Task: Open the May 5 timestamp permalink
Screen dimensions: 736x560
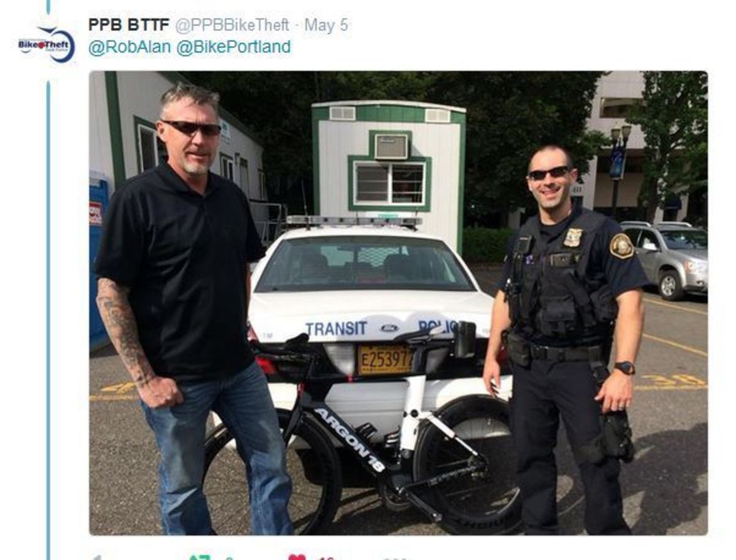Action: point(326,25)
